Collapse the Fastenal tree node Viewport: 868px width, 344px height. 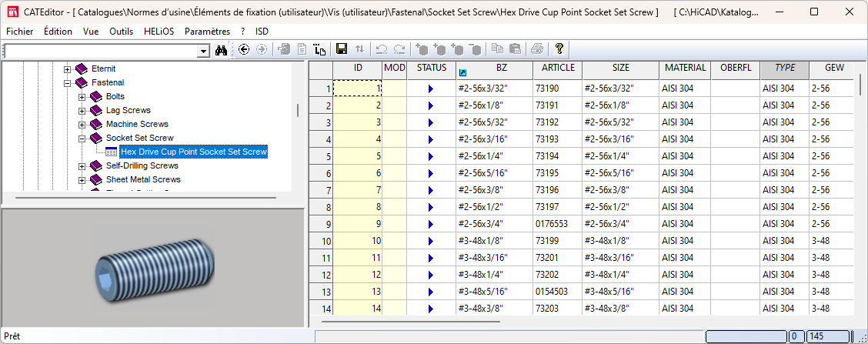[x=68, y=83]
